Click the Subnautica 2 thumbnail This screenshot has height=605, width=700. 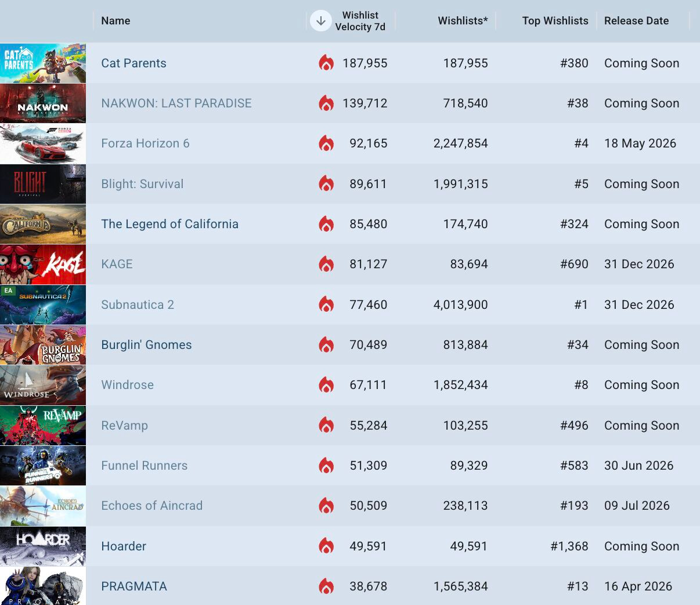pyautogui.click(x=43, y=305)
